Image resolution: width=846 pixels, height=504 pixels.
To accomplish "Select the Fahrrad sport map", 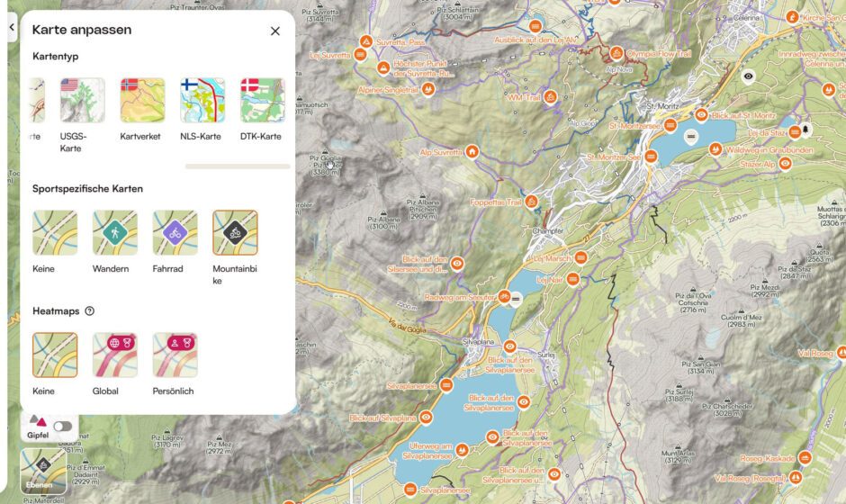I will [x=175, y=232].
